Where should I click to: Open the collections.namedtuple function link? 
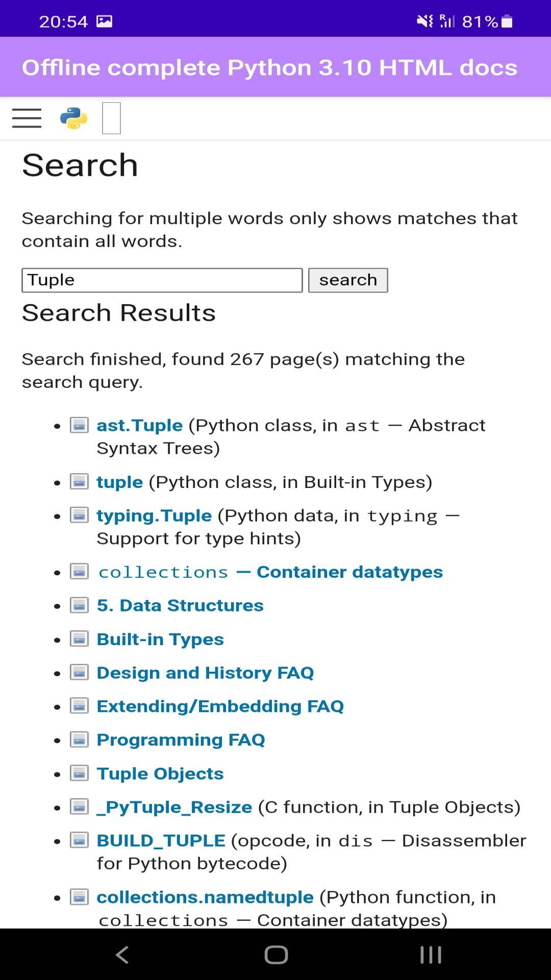click(205, 897)
